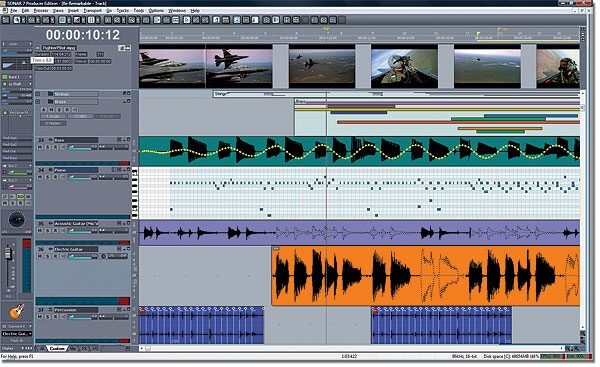This screenshot has width=600, height=367.
Task: Adjust the inspector channel volume fader
Action: click(x=8, y=253)
